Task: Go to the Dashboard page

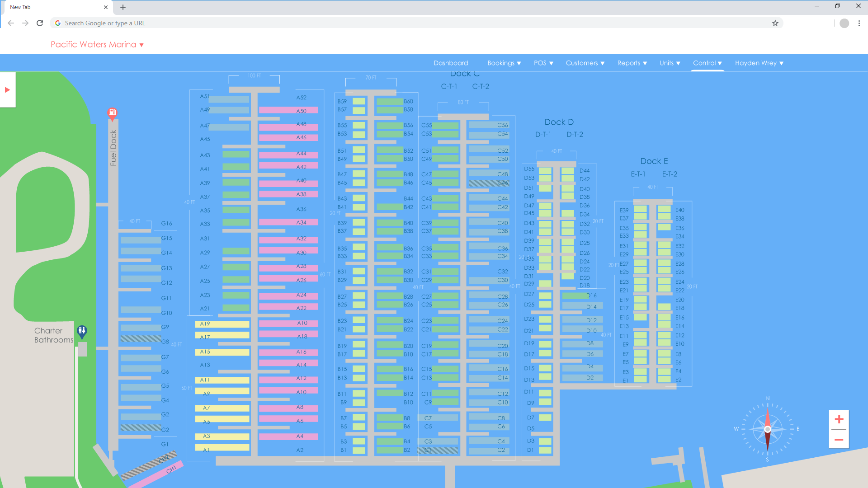Action: click(451, 63)
